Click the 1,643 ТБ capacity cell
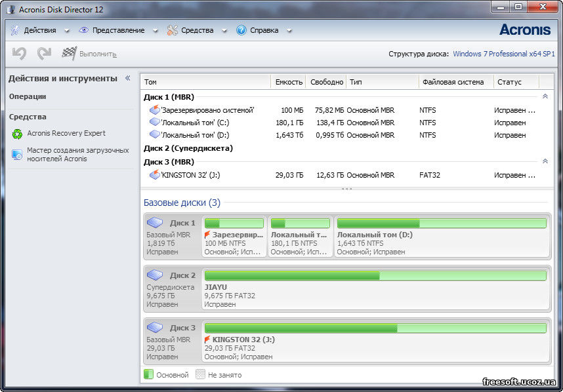The width and height of the screenshot is (563, 392). coord(289,135)
